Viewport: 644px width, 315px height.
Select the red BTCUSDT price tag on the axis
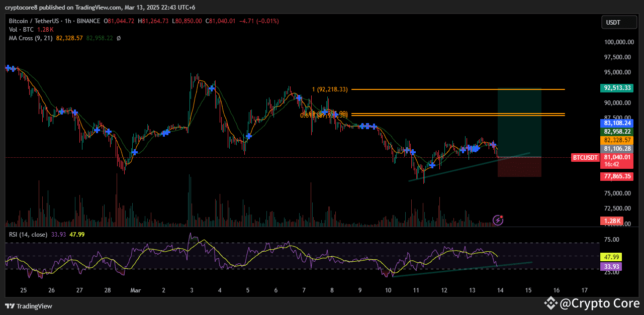coord(585,157)
